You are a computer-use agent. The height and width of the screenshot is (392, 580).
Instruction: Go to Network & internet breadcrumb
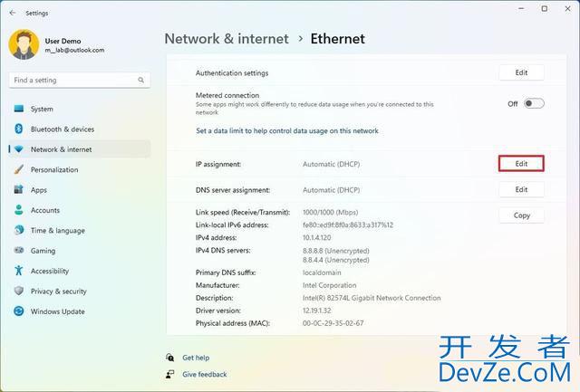(x=227, y=39)
